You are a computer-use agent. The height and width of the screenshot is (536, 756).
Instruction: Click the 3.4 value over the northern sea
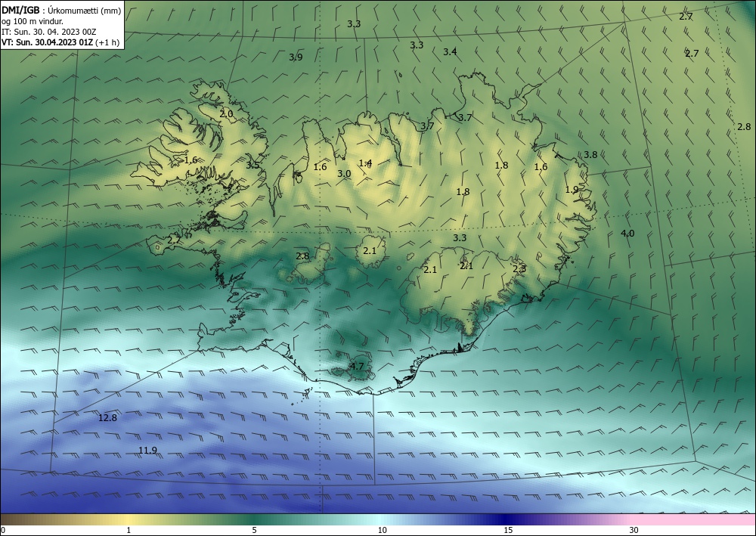pyautogui.click(x=450, y=51)
